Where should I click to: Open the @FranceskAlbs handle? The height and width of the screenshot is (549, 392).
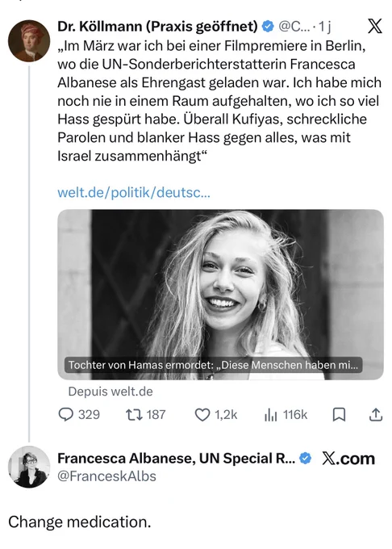pos(106,476)
